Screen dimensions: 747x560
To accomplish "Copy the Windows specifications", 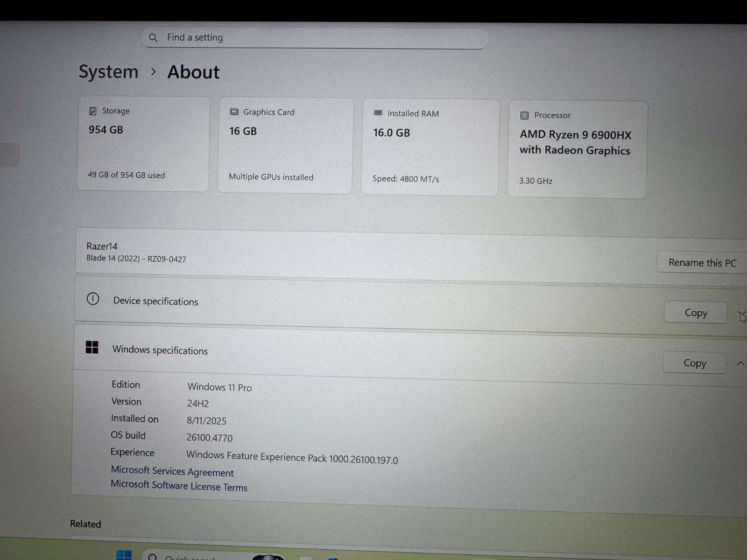I will click(x=695, y=363).
